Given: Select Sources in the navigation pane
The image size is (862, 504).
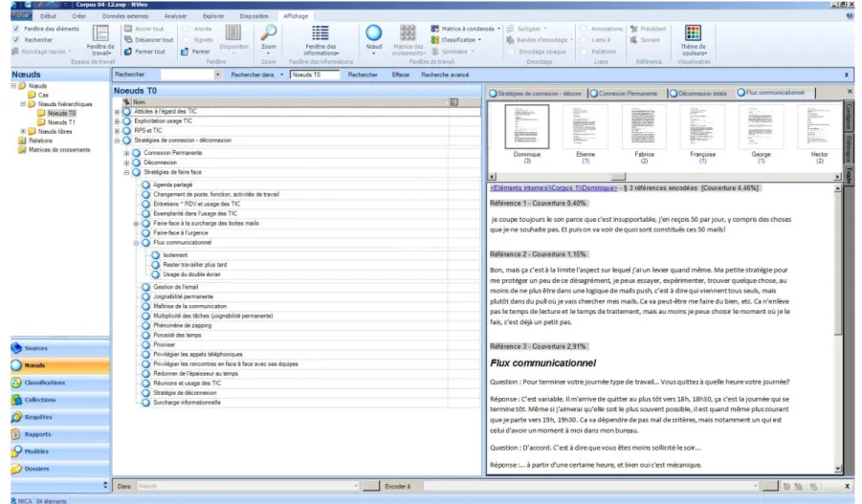Looking at the screenshot, I should [x=60, y=348].
